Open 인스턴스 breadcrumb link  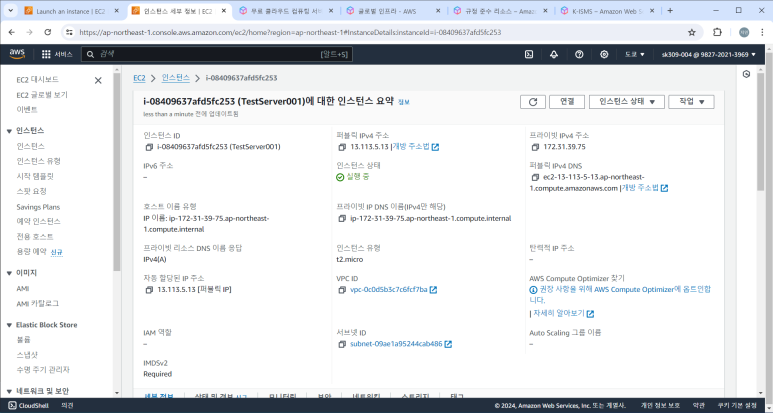click(176, 78)
